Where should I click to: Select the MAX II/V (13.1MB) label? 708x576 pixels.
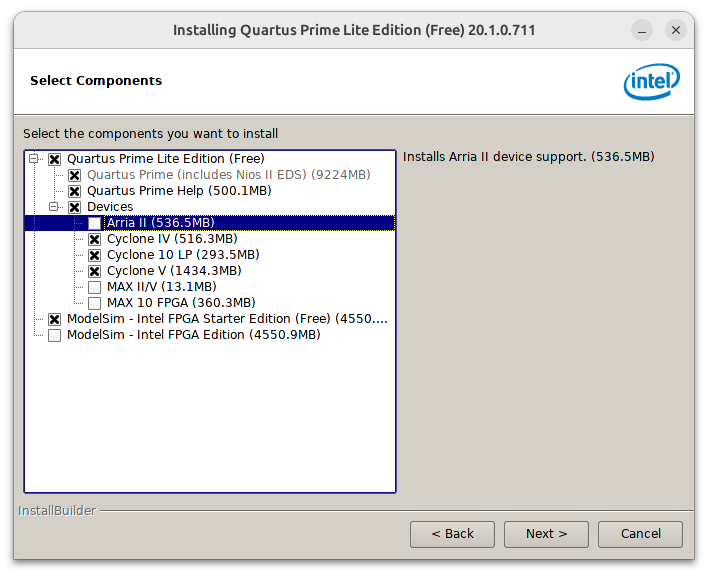[x=162, y=287]
